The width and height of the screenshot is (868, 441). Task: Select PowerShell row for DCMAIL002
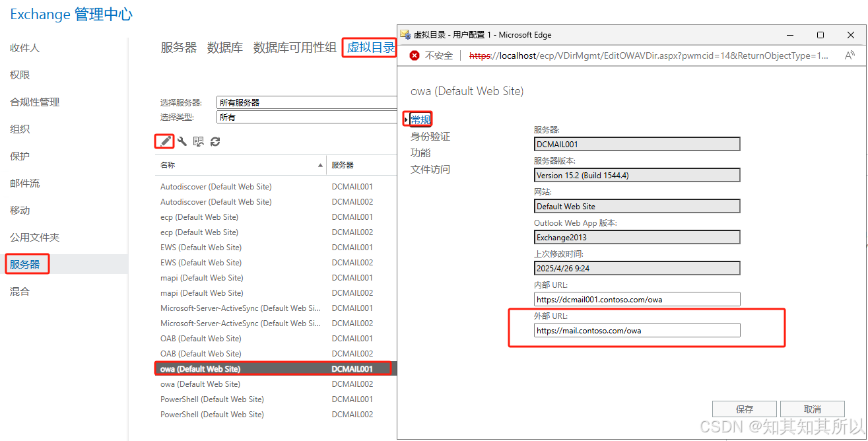[276, 415]
